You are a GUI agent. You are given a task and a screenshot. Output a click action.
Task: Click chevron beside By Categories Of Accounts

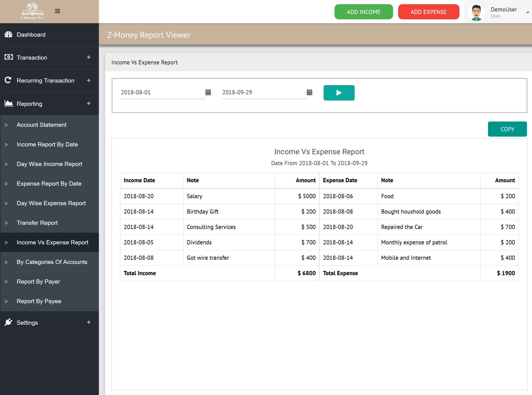(x=6, y=262)
